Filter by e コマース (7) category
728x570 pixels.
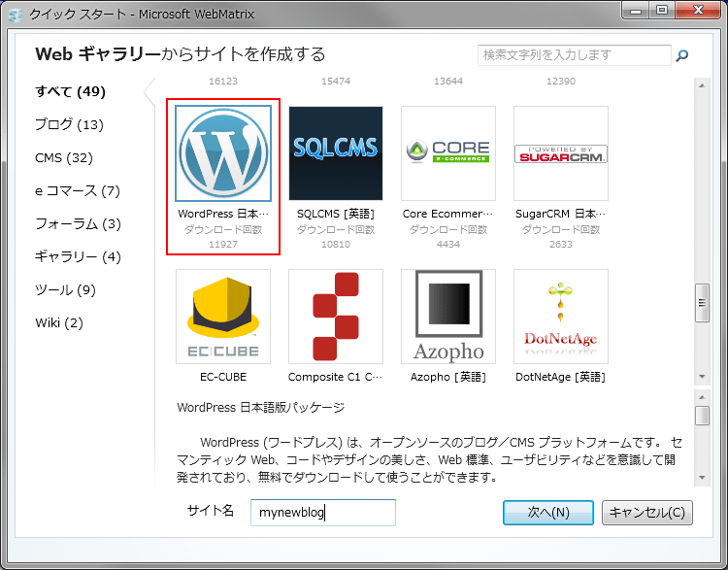click(78, 191)
